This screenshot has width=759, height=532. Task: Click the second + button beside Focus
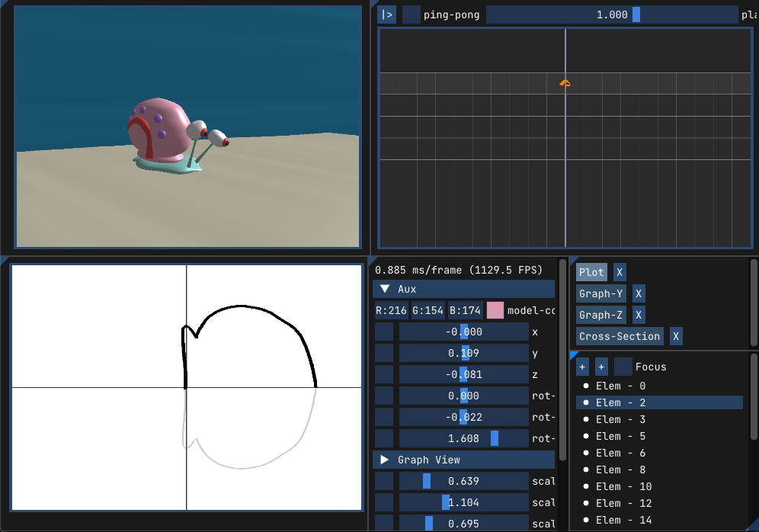point(601,367)
